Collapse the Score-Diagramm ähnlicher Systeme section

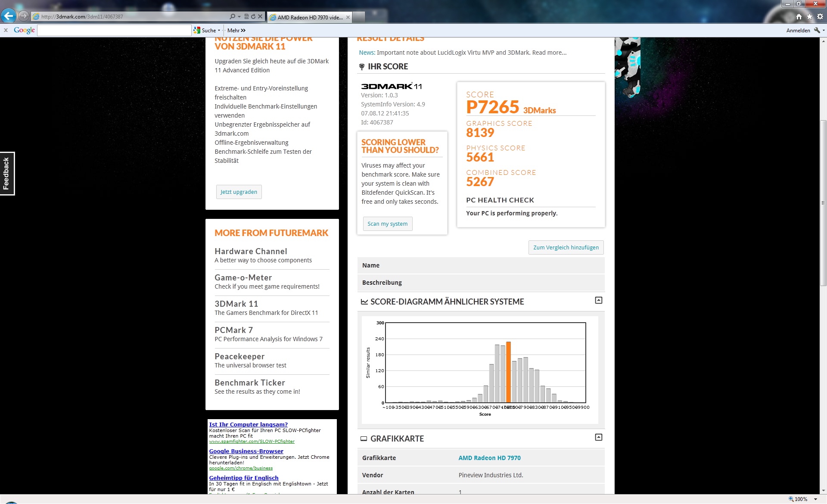[x=598, y=300]
